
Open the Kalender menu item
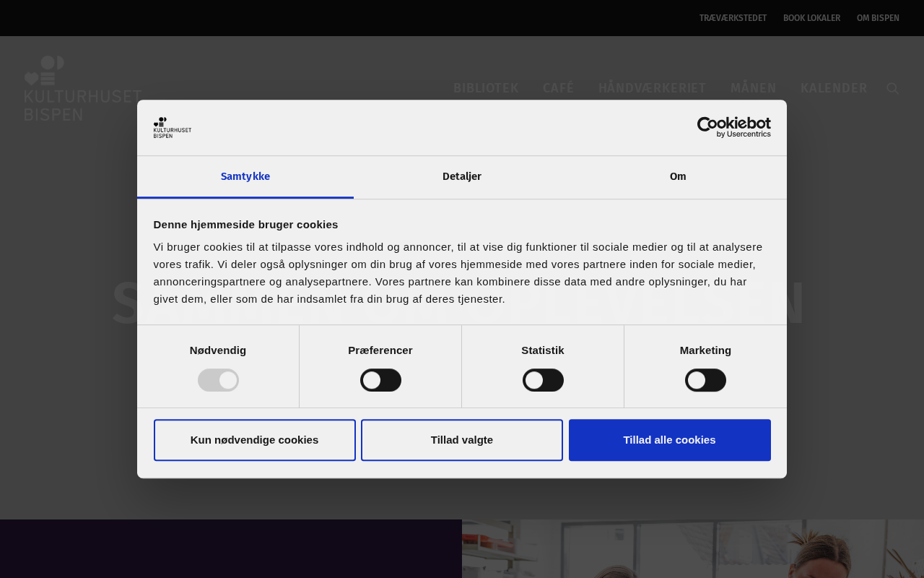tap(834, 88)
